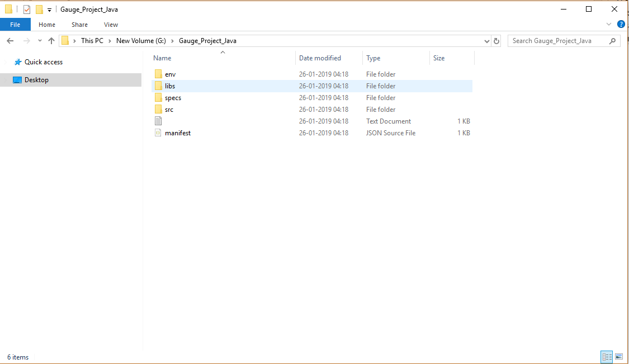Viewport: 629px width, 364px height.
Task: Minimize the Gauge_Project_Java window
Action: [564, 10]
